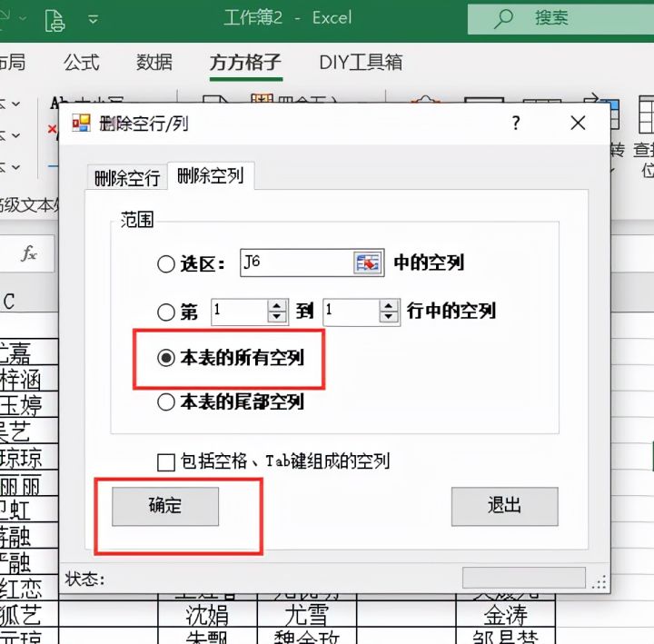Decrease the starting row spinner value
This screenshot has width=654, height=644.
[277, 317]
